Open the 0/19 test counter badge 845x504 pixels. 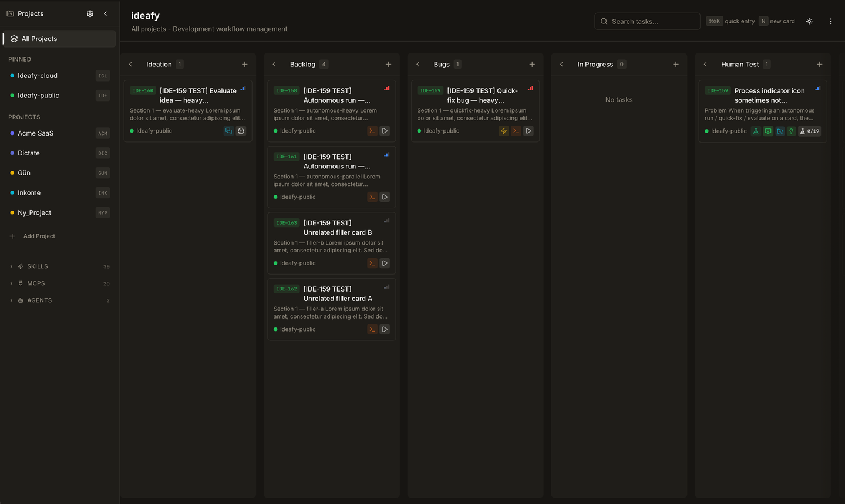click(809, 131)
